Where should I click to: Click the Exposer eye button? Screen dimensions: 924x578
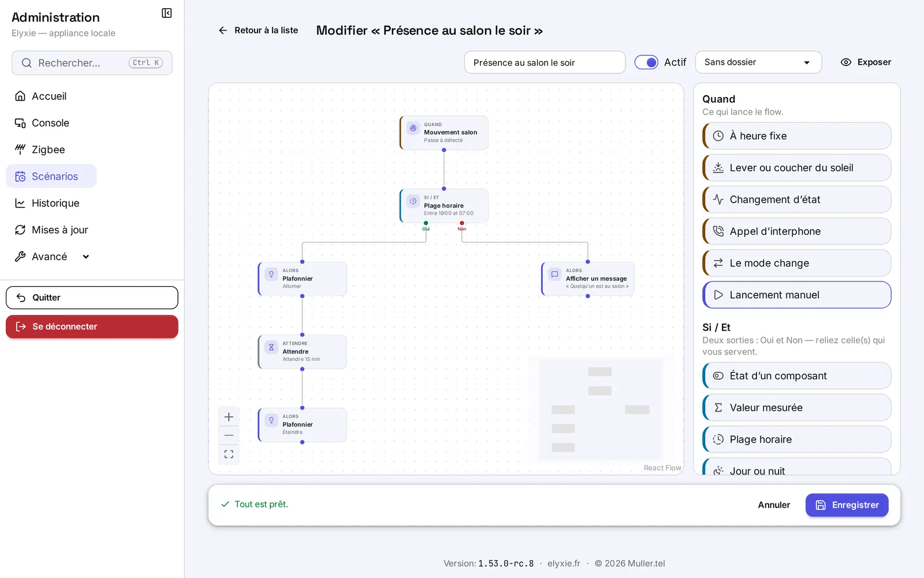[866, 62]
